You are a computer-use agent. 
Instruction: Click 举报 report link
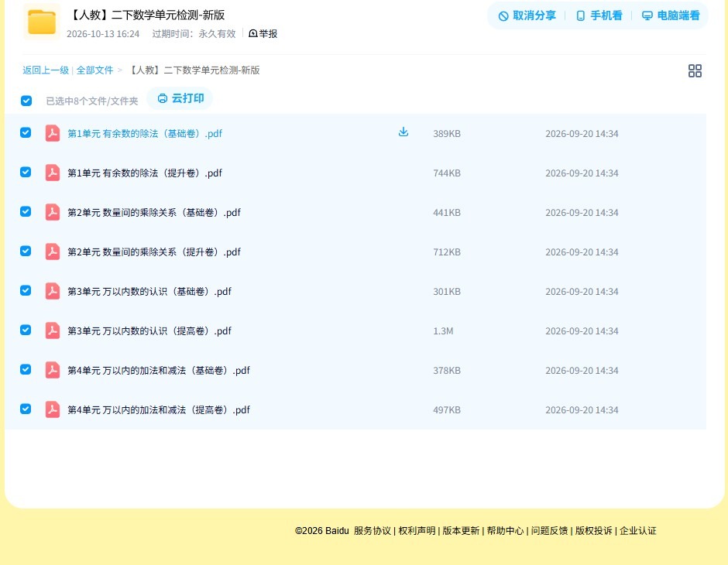(263, 34)
